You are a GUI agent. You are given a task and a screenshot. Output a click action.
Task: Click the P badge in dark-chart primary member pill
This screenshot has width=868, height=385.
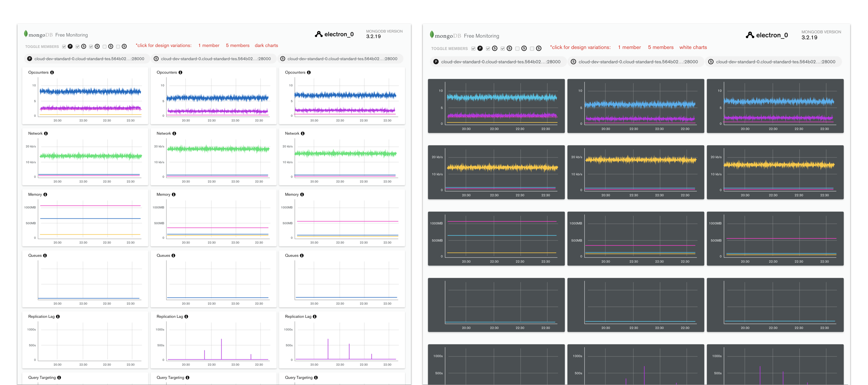click(x=436, y=62)
